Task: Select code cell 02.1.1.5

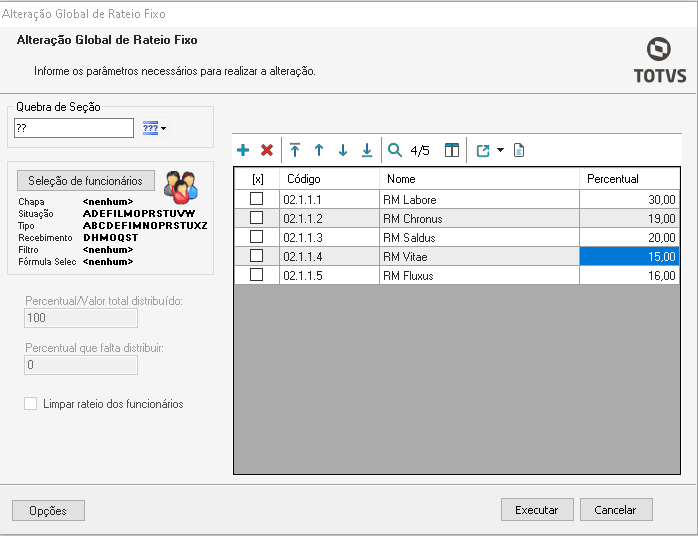Action: pyautogui.click(x=329, y=276)
